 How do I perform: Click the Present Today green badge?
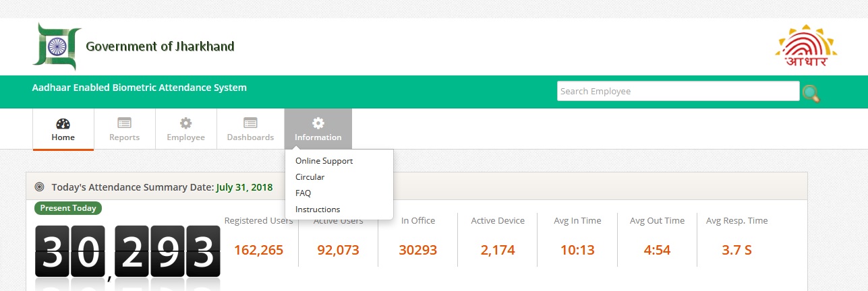(x=67, y=208)
